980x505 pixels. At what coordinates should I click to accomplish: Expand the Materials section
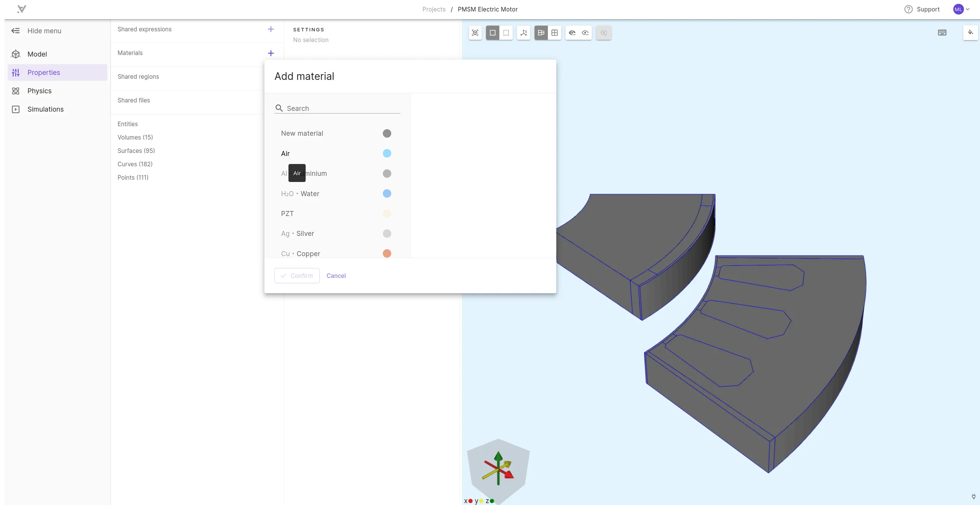pos(130,53)
